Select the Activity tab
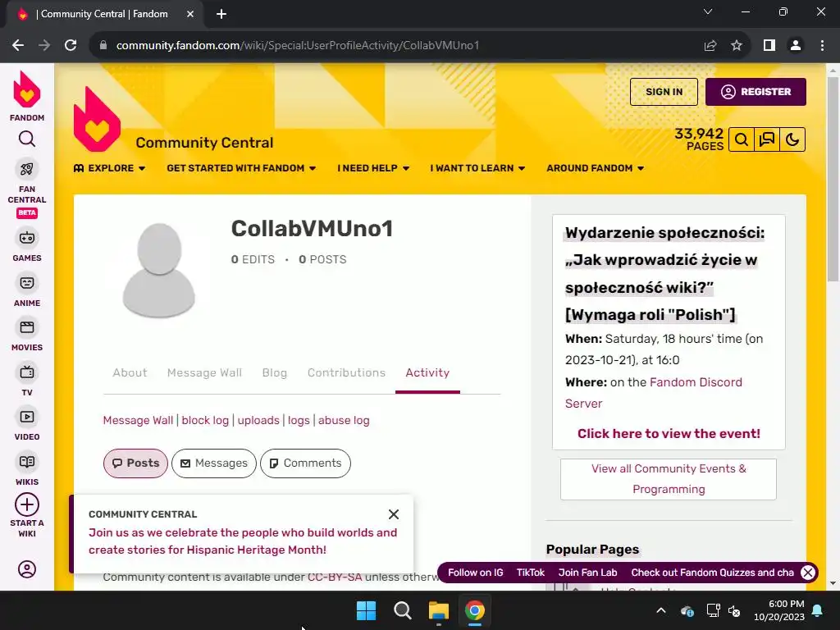Viewport: 840px width, 630px height. tap(427, 373)
